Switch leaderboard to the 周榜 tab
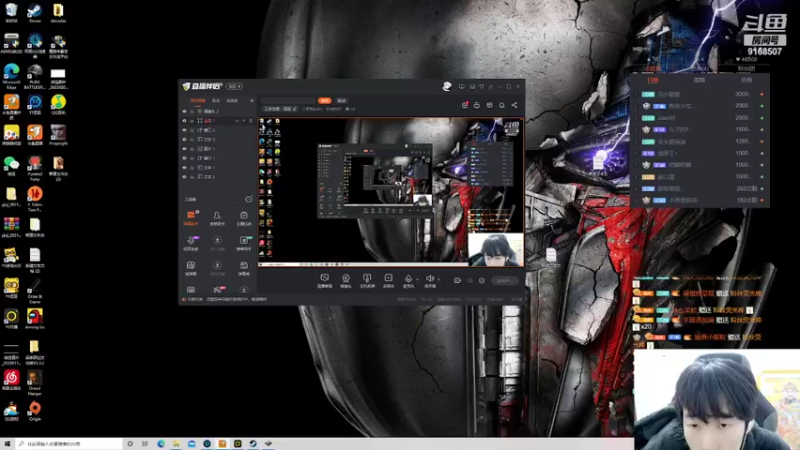800x450 pixels. coord(699,80)
